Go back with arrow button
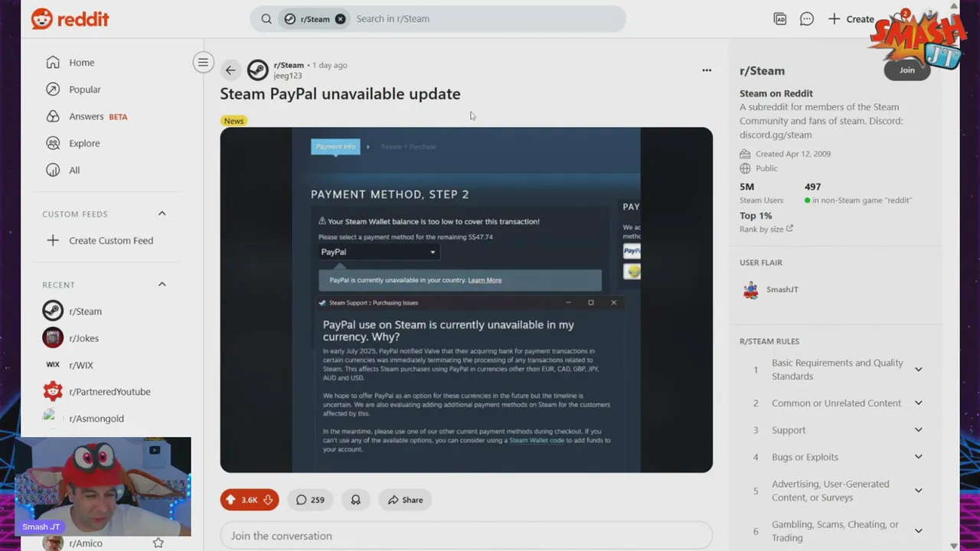980x551 pixels. coord(230,70)
